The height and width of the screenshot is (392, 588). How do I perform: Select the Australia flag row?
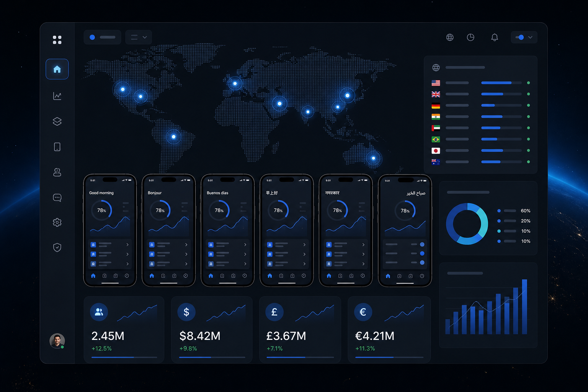(x=481, y=162)
